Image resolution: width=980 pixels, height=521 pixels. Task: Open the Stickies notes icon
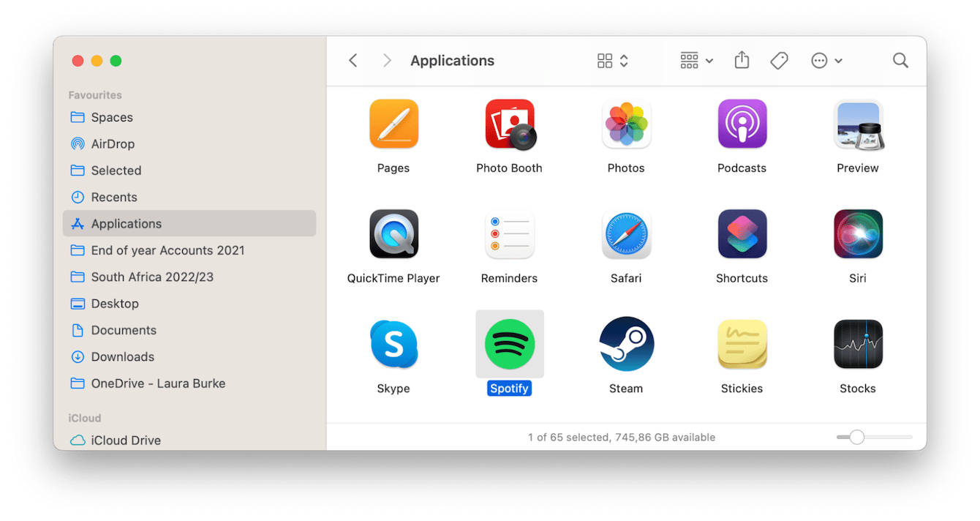[742, 344]
